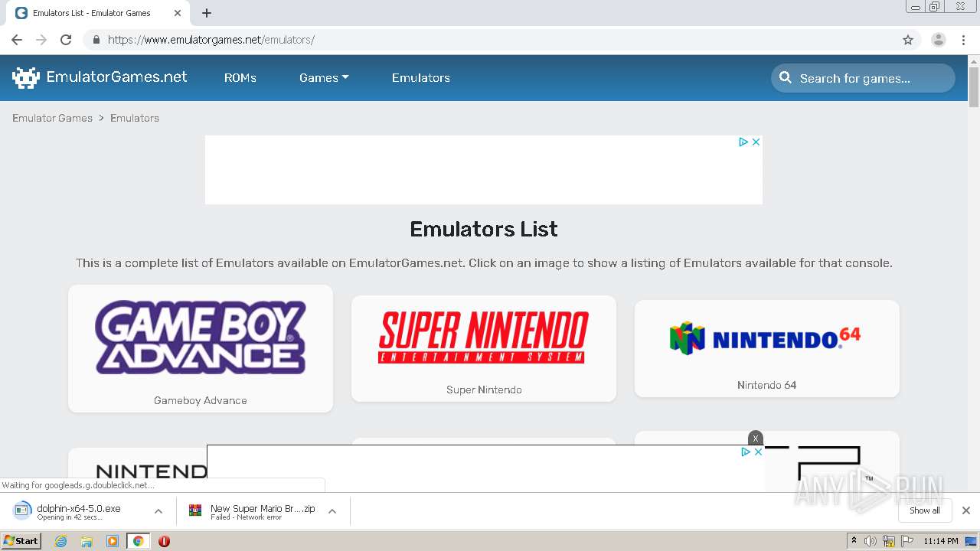Click the EmulatorGames.net logo icon
Viewport: 980px width, 551px height.
coord(26,77)
